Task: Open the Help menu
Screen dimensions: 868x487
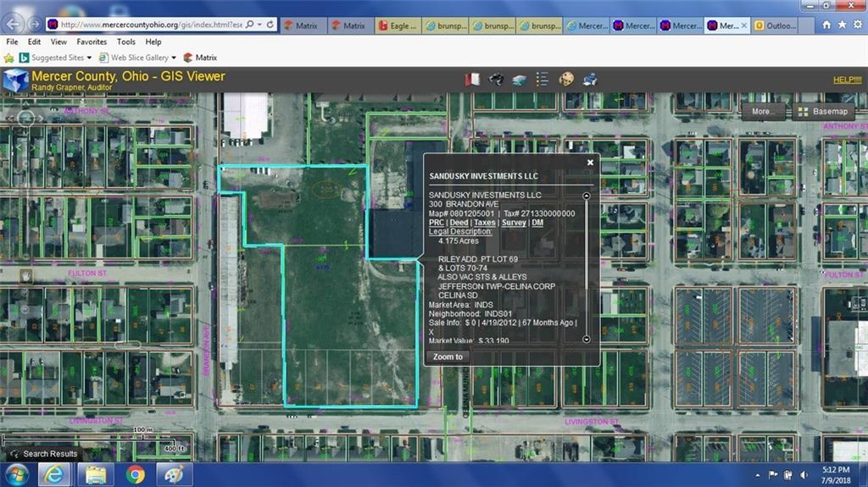Action: click(153, 42)
